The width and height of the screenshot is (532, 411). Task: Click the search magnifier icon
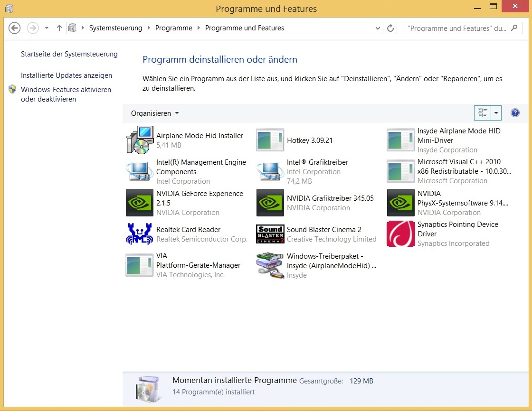[514, 28]
